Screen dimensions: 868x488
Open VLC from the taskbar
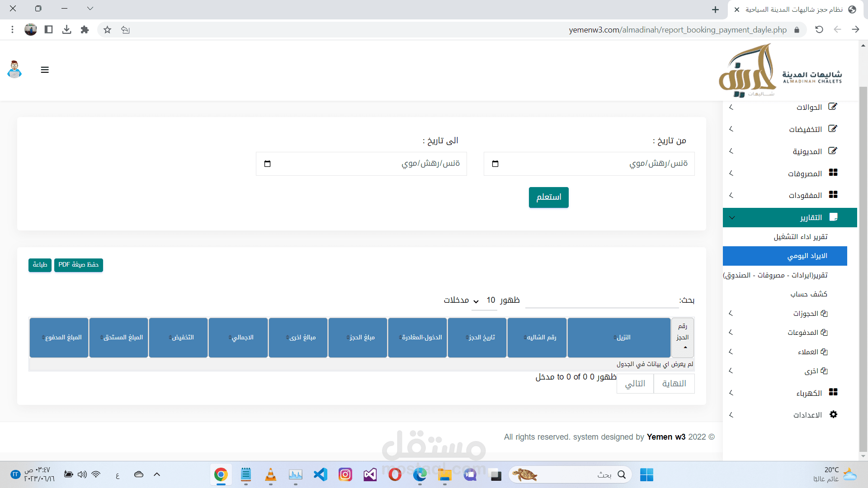pyautogui.click(x=270, y=474)
